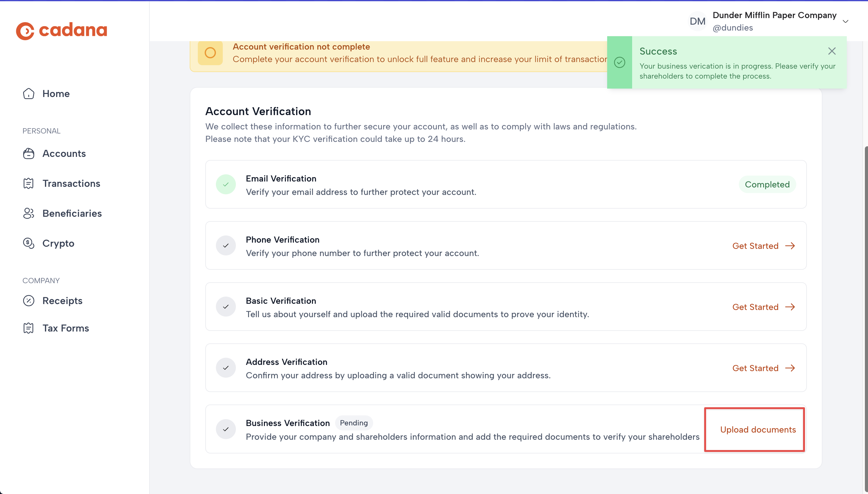Dismiss the Success notification toast
The width and height of the screenshot is (868, 494).
pos(832,51)
